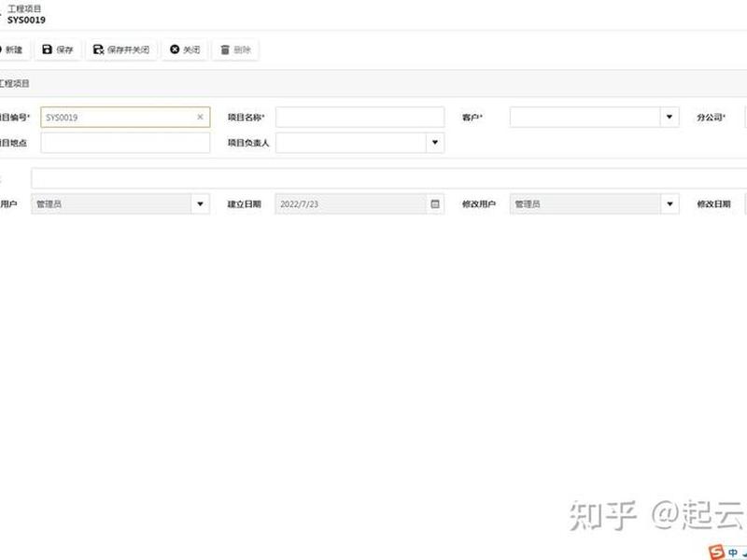The image size is (747, 560).
Task: Click the greyed 删除 (Delete) button
Action: tap(235, 49)
